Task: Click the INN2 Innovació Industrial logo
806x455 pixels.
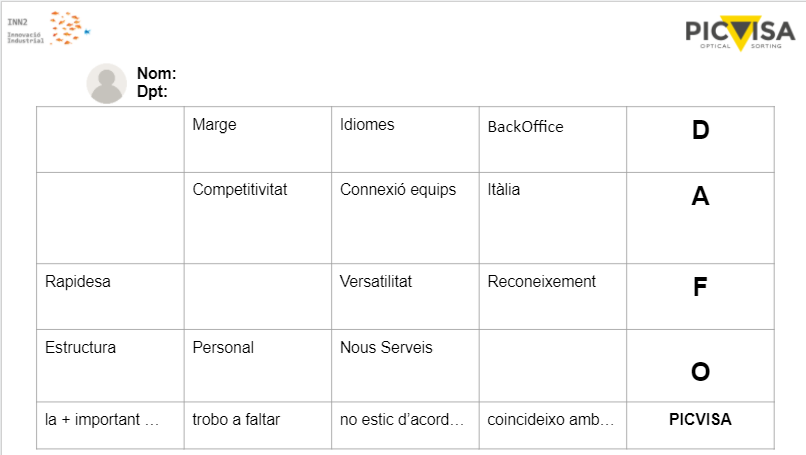Action: pyautogui.click(x=49, y=28)
